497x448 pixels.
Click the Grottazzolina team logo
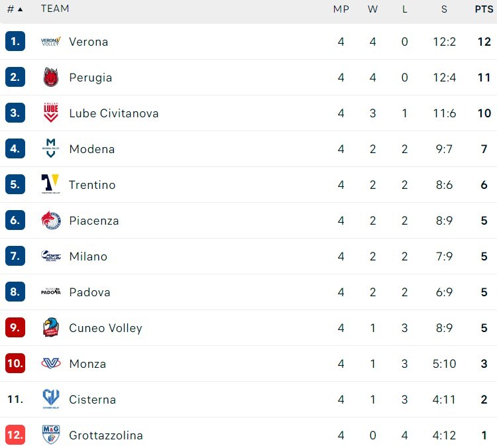coord(51,435)
